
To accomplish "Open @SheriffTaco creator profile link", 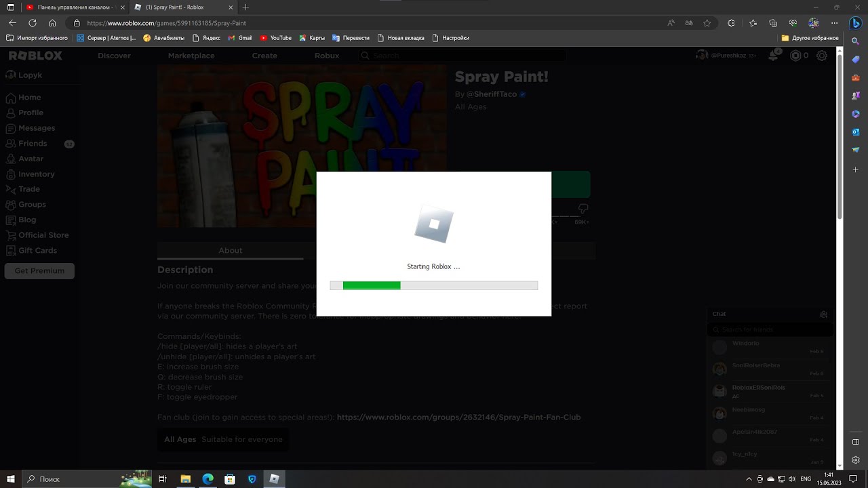I will [x=492, y=94].
